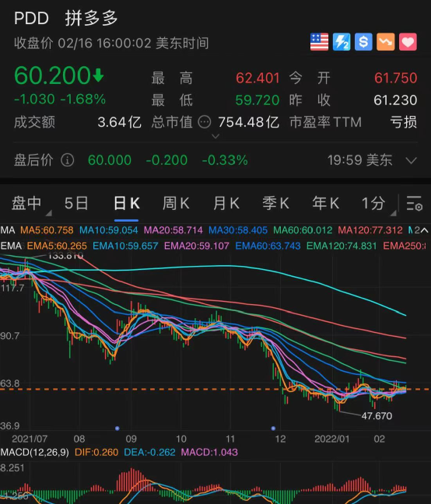This screenshot has height=504, width=431.
Task: Tap the MACD:1.043 value
Action: coord(209,452)
